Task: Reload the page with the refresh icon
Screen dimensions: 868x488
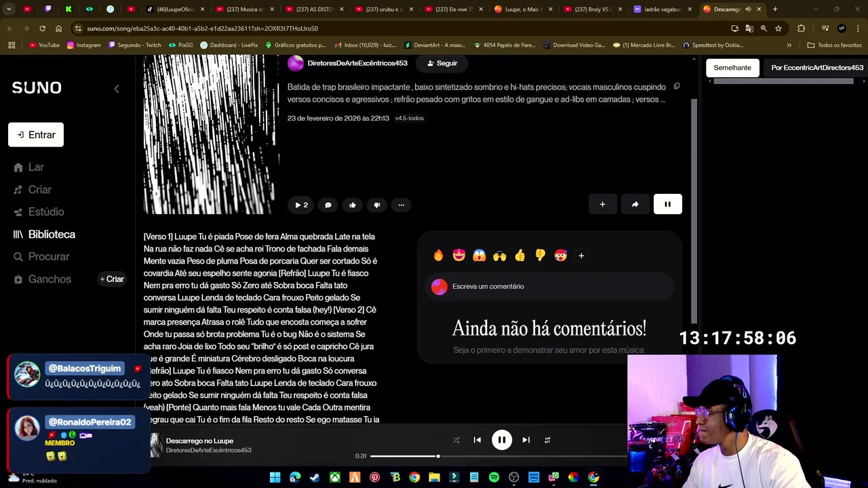Action: click(x=42, y=28)
